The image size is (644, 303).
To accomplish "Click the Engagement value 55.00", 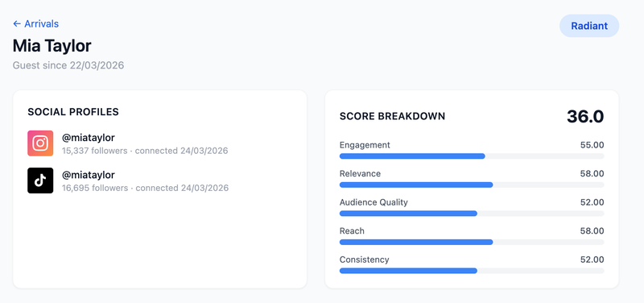I will click(x=592, y=145).
